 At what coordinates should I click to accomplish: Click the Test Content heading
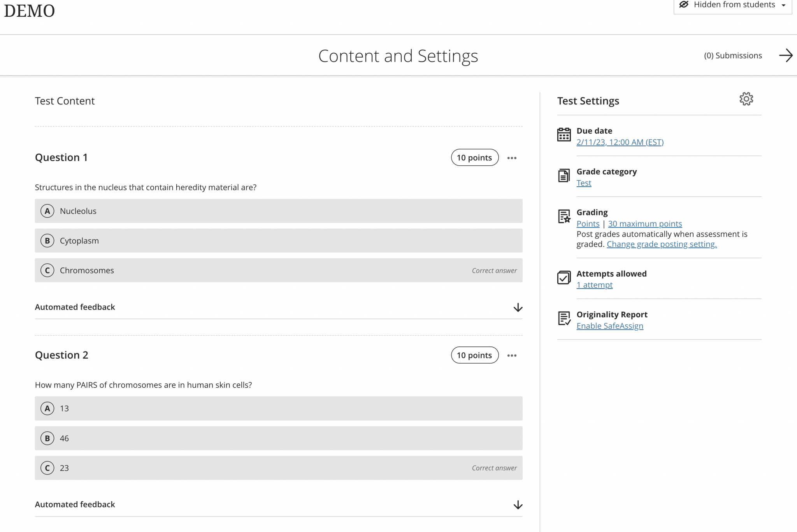(x=65, y=101)
